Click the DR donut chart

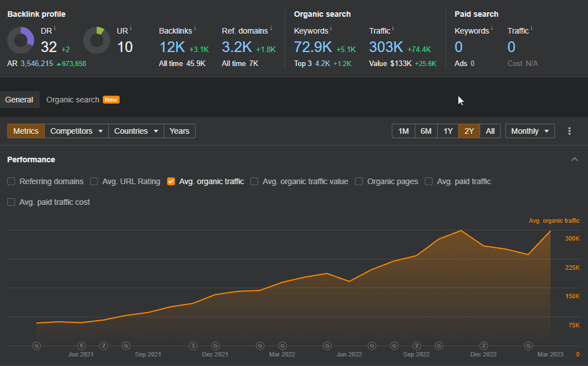click(21, 40)
